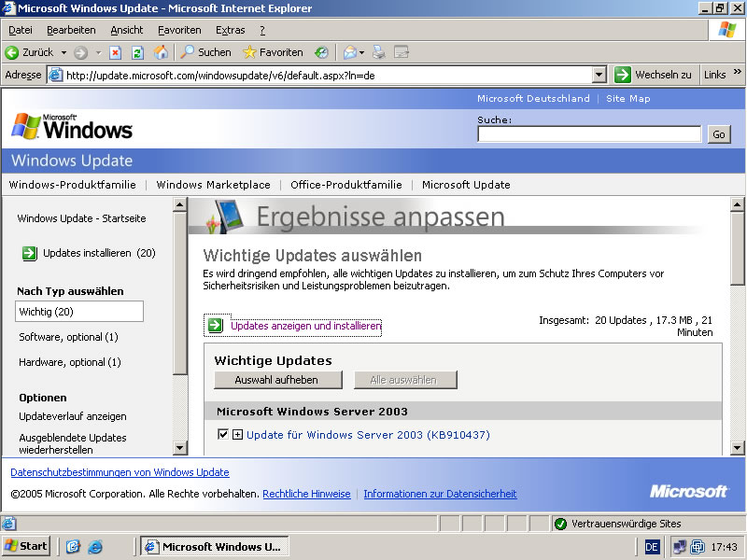Open the Extras menu
747x560 pixels.
(230, 30)
